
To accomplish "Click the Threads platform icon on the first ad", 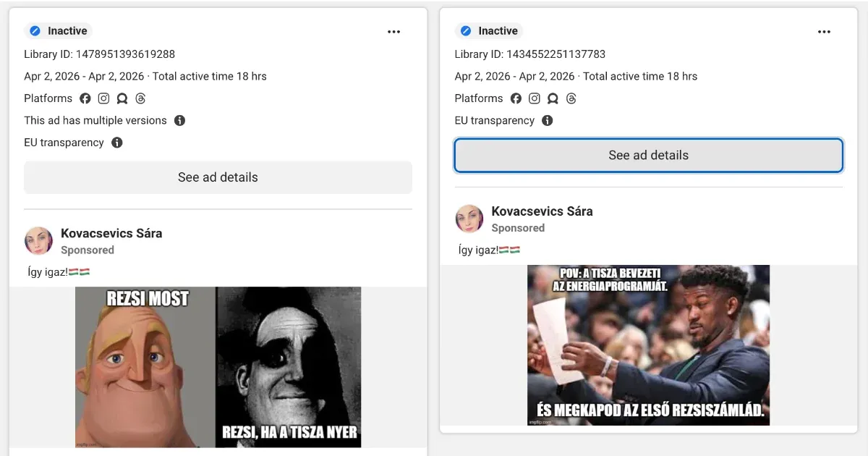I will click(x=140, y=98).
